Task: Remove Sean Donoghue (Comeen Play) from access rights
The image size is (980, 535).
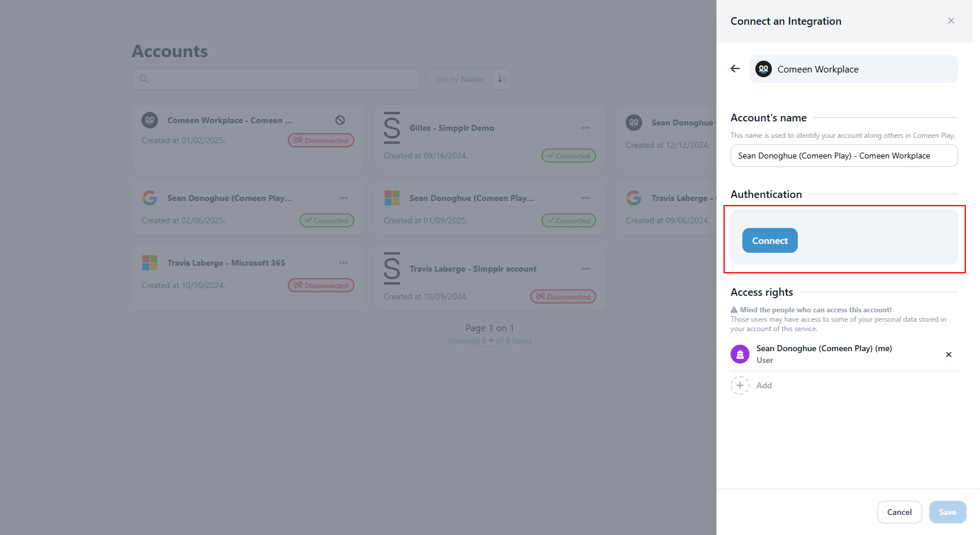Action: (x=948, y=355)
